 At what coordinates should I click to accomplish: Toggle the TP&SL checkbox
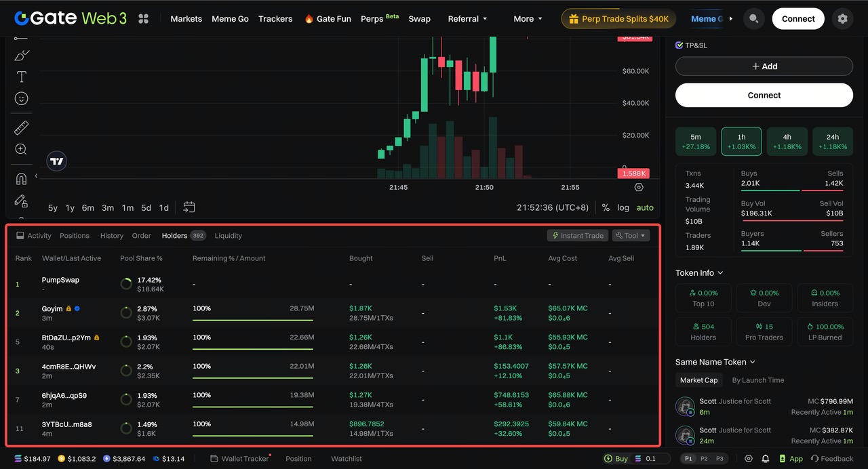(x=679, y=45)
